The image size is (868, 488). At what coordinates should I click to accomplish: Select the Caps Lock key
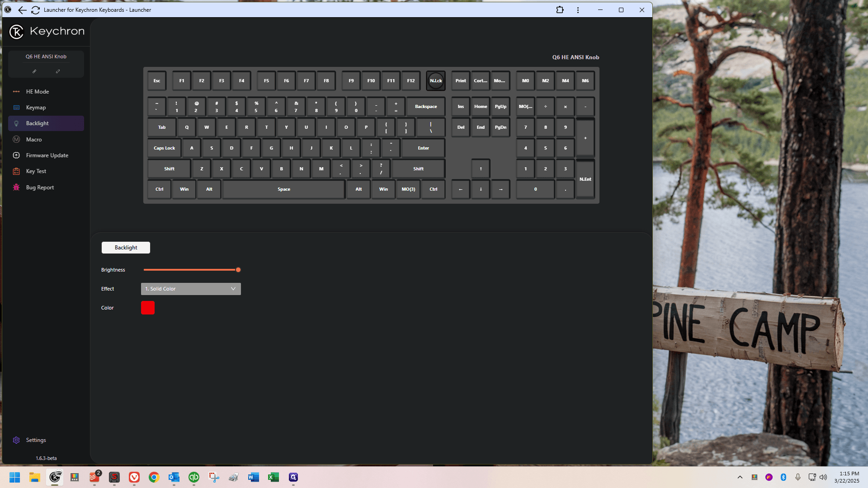[x=164, y=148]
